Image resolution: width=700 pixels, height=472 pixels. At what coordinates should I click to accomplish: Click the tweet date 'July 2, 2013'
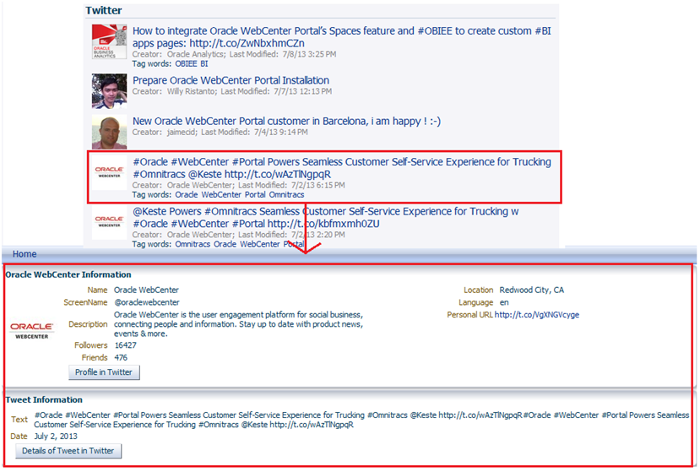coord(56,436)
